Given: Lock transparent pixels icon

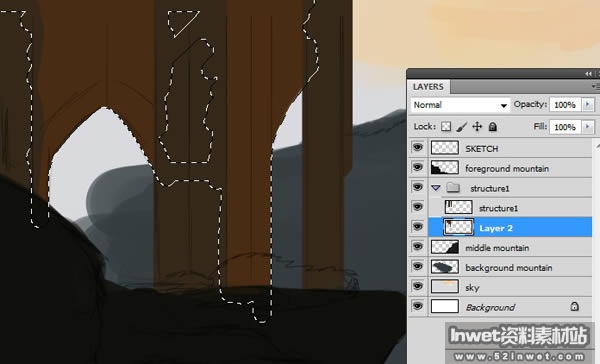Looking at the screenshot, I should tap(446, 126).
